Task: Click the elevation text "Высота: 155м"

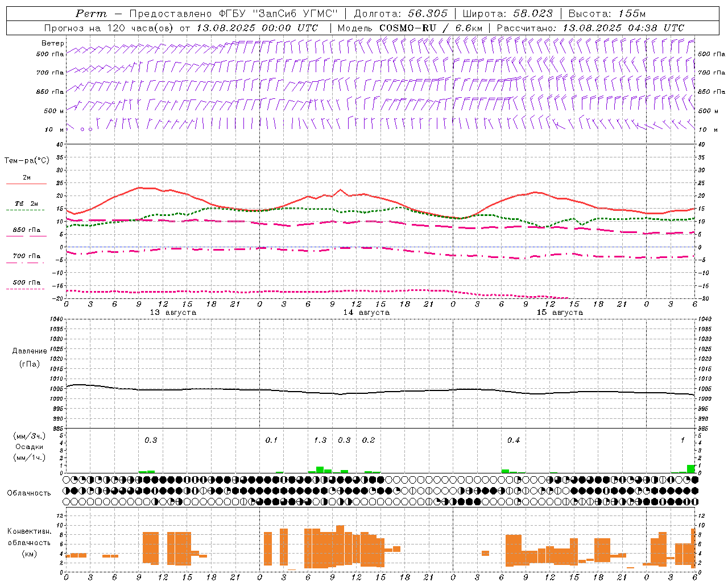Action: click(x=607, y=14)
